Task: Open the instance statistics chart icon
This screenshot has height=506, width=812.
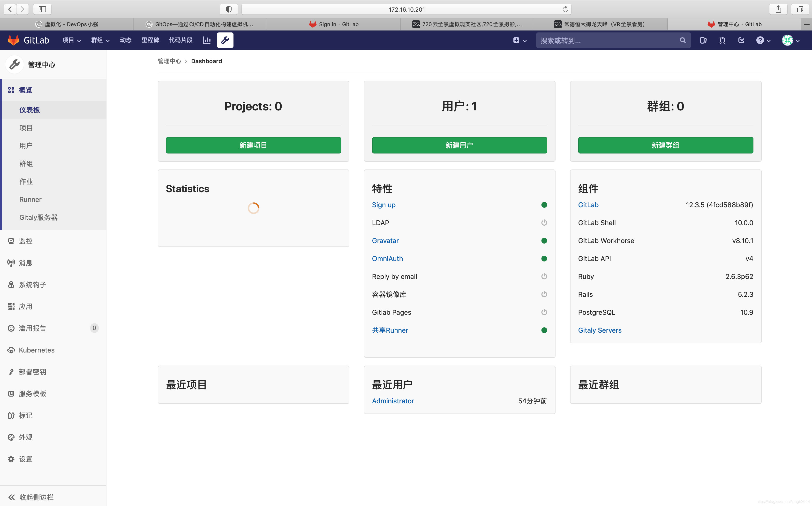Action: (207, 40)
